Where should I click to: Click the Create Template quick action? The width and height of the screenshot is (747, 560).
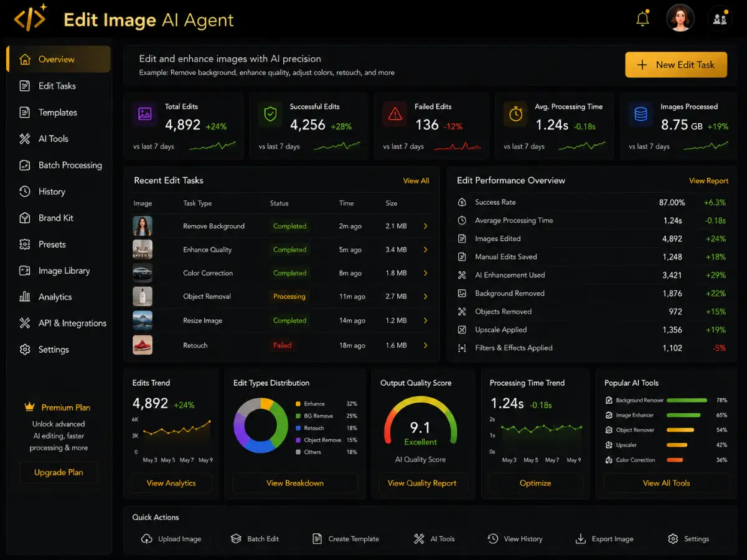click(x=345, y=539)
